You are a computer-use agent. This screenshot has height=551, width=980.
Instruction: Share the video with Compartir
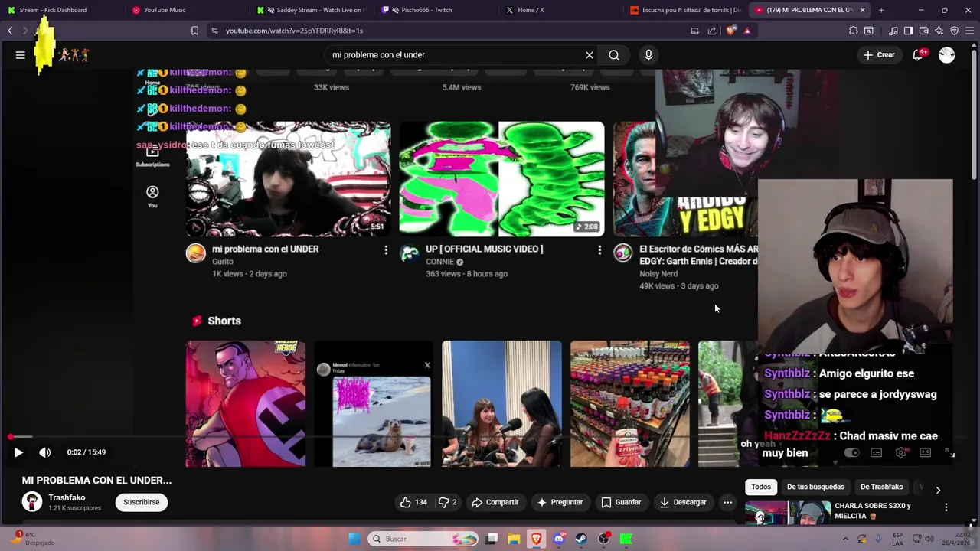tap(495, 502)
